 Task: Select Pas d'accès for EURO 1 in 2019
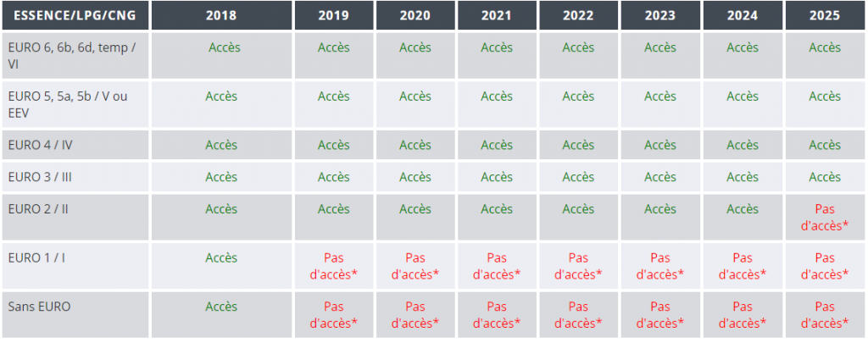(x=334, y=266)
